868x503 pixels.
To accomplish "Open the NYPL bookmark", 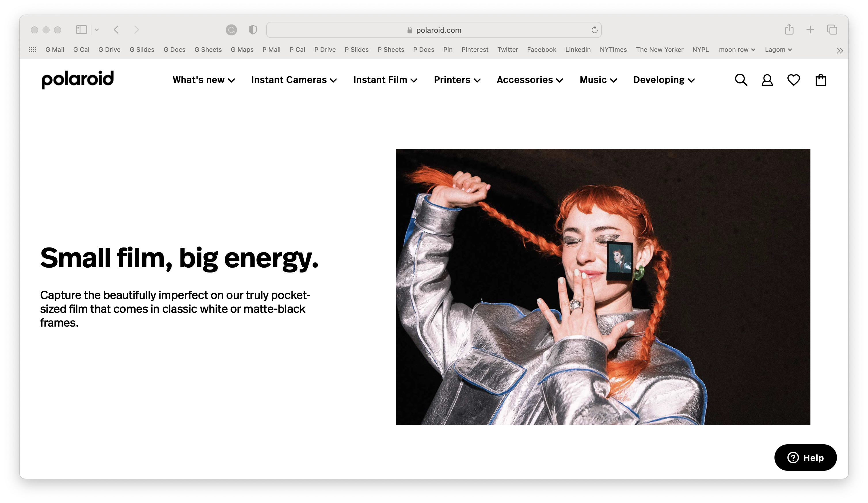I will (700, 49).
